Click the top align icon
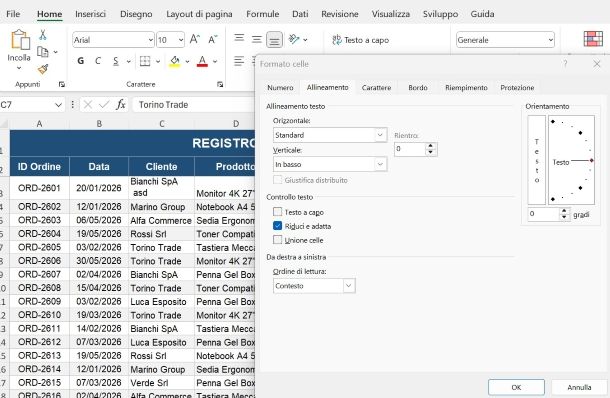The width and height of the screenshot is (610, 398). 239,38
